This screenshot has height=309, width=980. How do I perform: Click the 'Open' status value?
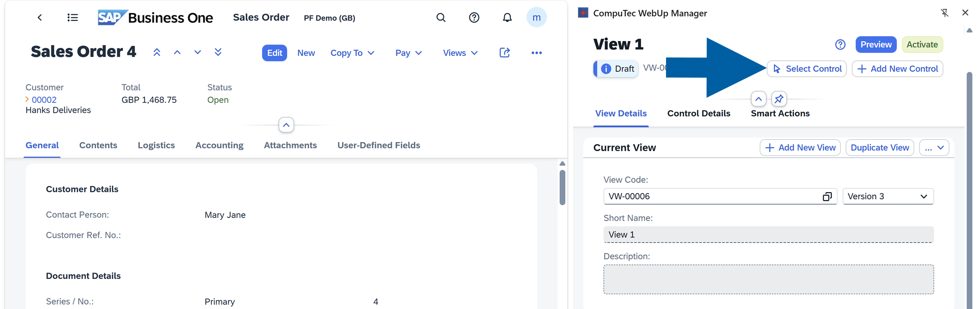[x=218, y=100]
